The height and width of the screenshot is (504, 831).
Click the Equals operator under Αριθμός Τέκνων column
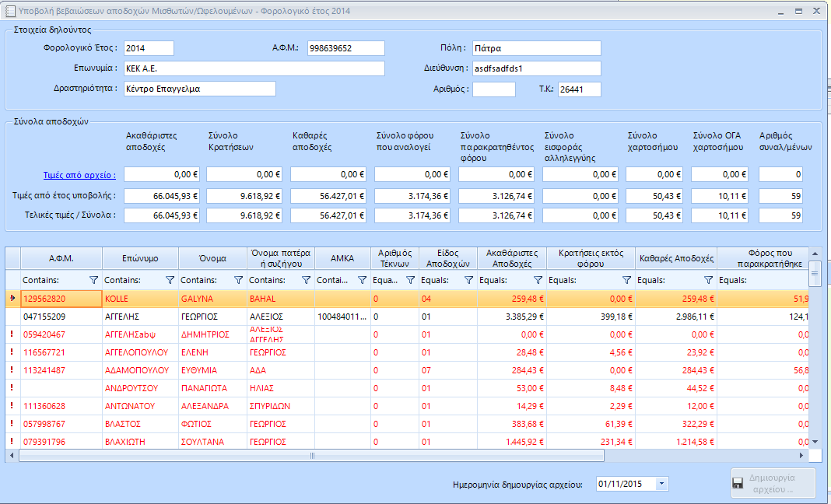[386, 280]
